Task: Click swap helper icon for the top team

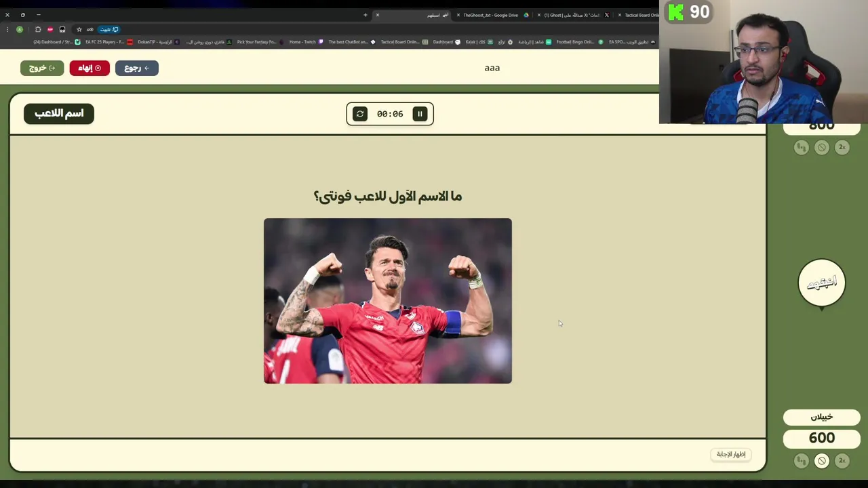Action: 802,147
